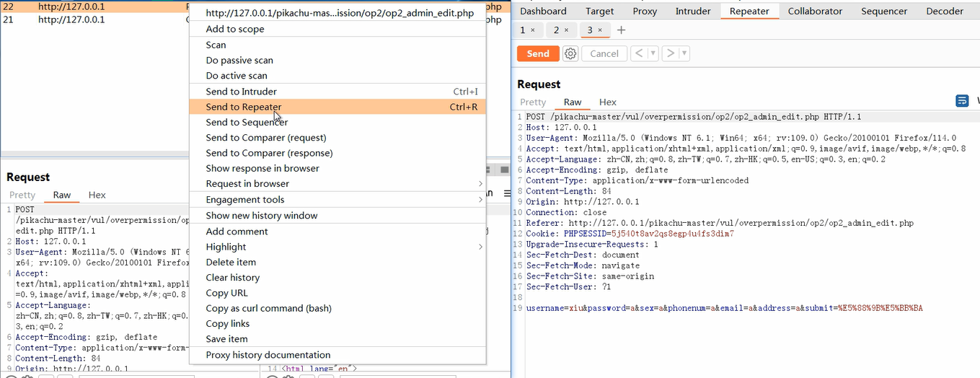The image size is (980, 378).
Task: Close Repeater tab 2
Action: point(566,30)
